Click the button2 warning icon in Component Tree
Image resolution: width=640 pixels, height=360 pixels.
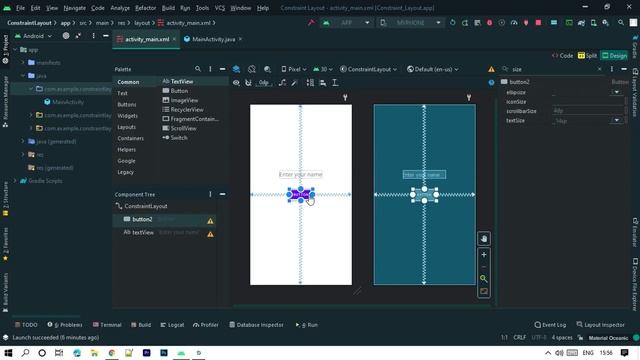tap(210, 221)
